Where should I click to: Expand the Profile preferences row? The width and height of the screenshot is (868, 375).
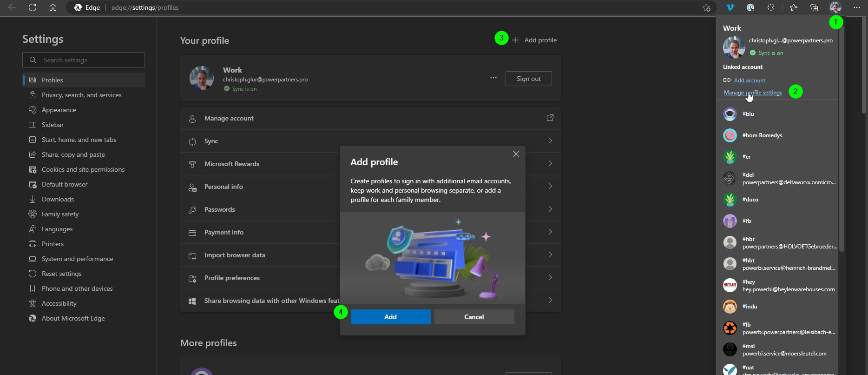coord(371,278)
